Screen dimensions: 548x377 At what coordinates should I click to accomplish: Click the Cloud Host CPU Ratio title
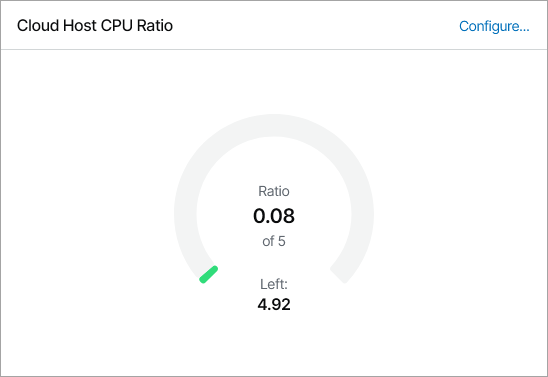[95, 26]
